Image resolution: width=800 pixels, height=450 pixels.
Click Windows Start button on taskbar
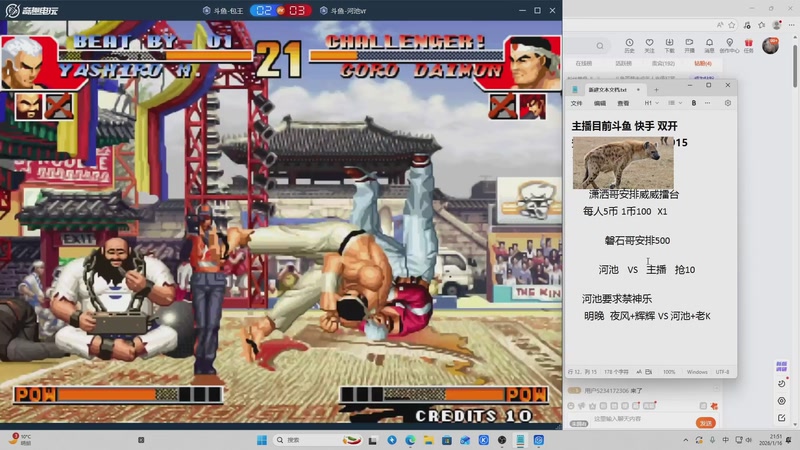262,440
